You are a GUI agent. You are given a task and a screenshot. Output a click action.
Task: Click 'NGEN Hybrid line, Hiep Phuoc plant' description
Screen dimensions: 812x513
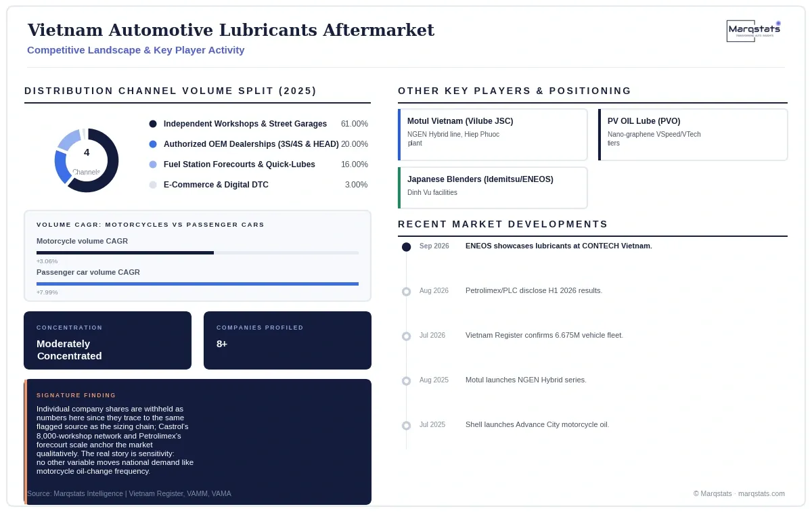(453, 139)
